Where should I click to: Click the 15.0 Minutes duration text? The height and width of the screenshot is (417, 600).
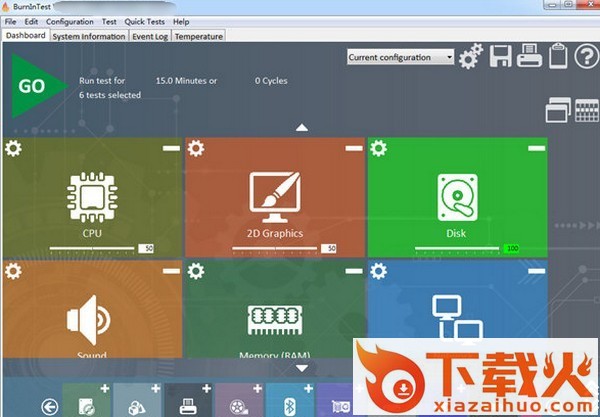tap(186, 81)
